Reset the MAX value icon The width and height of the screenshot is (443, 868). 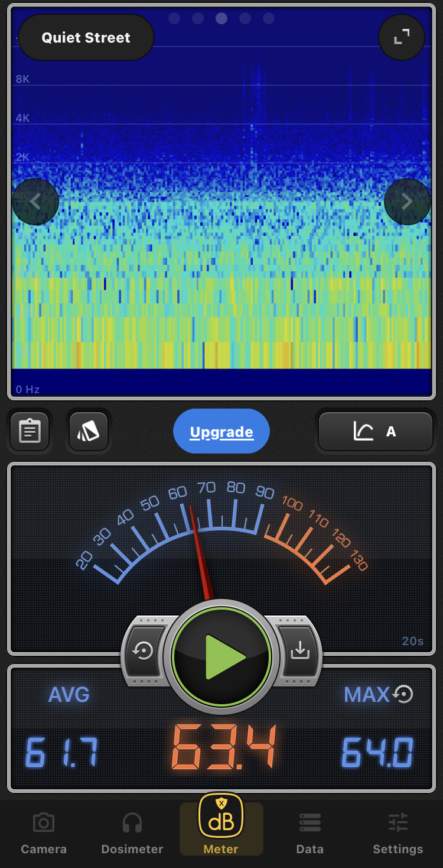[x=403, y=694]
